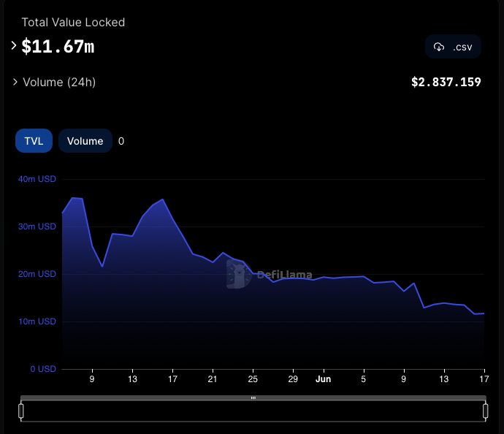Viewport: 504px width, 434px height.
Task: Click the Volume (24h) label
Action: tap(59, 83)
